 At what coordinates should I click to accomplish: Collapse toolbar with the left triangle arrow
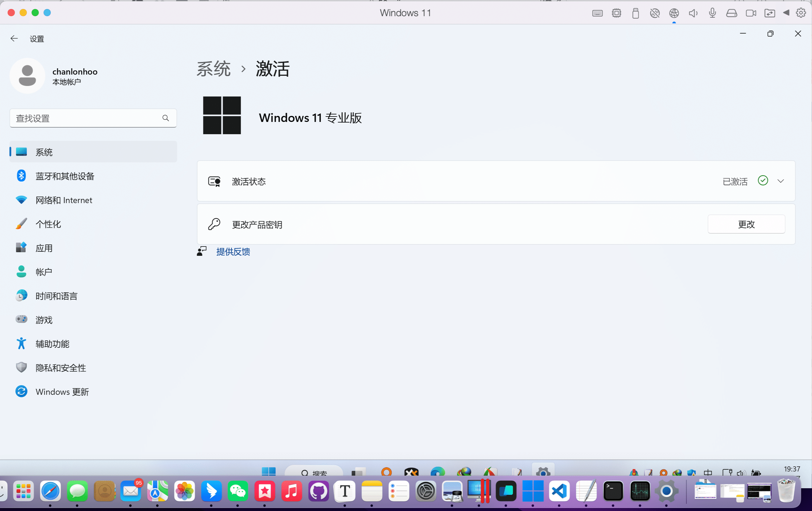coord(786,13)
